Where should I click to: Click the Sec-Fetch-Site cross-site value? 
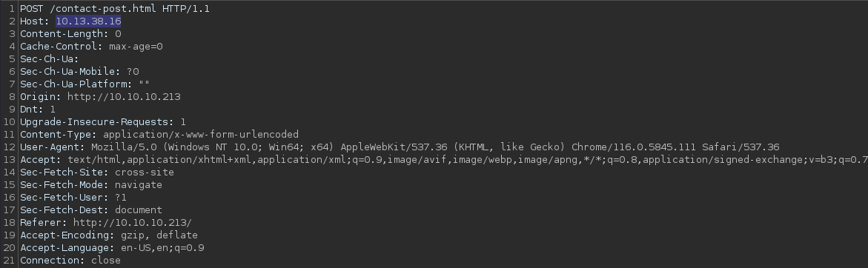pos(145,172)
